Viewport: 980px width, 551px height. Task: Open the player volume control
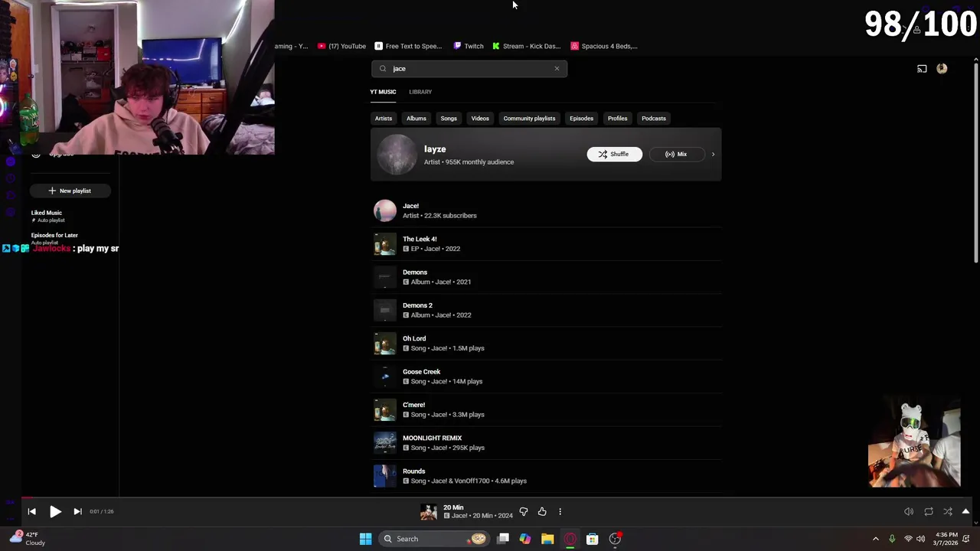909,511
